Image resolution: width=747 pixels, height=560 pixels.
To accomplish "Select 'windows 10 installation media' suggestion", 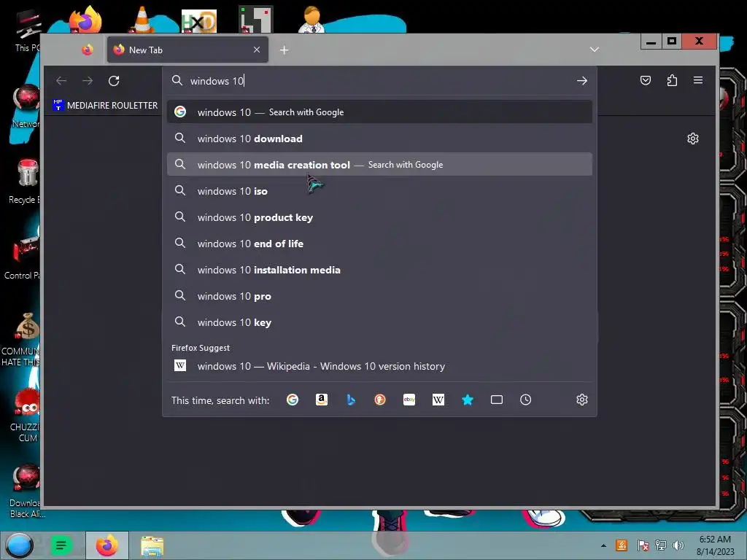I will click(x=379, y=270).
